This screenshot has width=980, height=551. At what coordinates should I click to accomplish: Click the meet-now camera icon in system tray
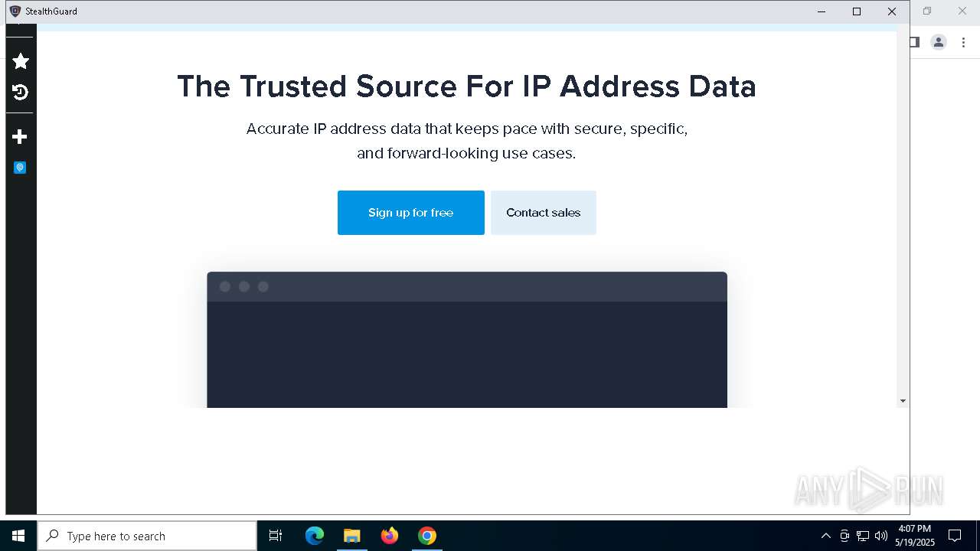point(844,536)
